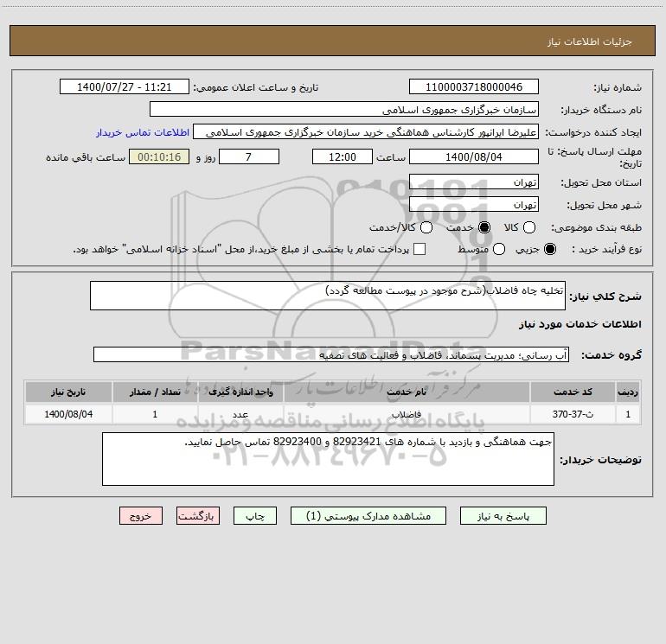Select the جزیی purchase type radio
Image resolution: width=666 pixels, height=644 pixels.
tap(550, 249)
